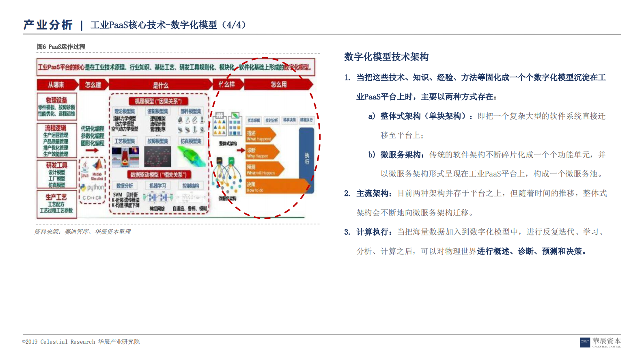The width and height of the screenshot is (644, 362).
Task: Click the 華辰資本 logo in footer
Action: [601, 342]
